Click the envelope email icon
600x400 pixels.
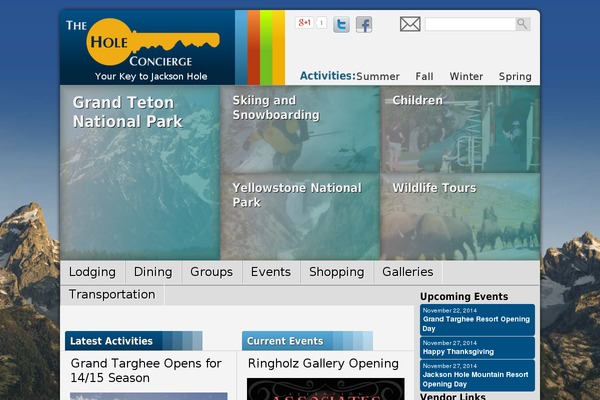[x=410, y=24]
